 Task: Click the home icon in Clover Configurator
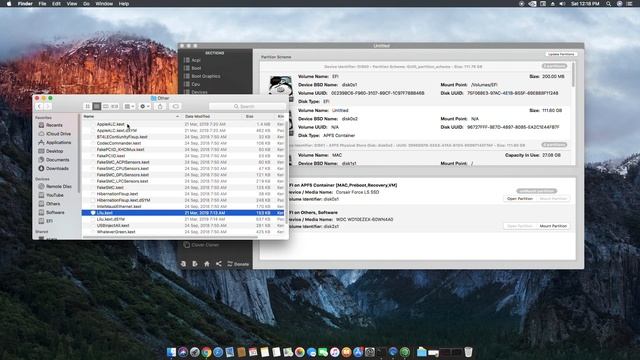(207, 264)
